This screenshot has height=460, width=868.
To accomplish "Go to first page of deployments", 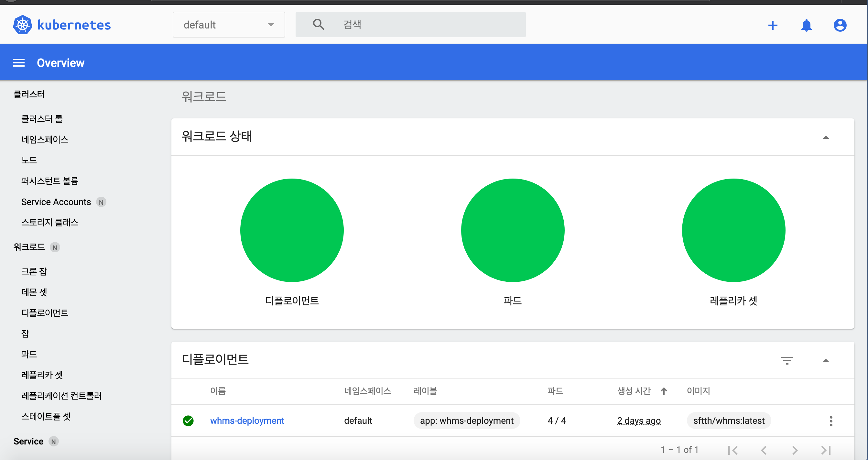I will pyautogui.click(x=733, y=450).
